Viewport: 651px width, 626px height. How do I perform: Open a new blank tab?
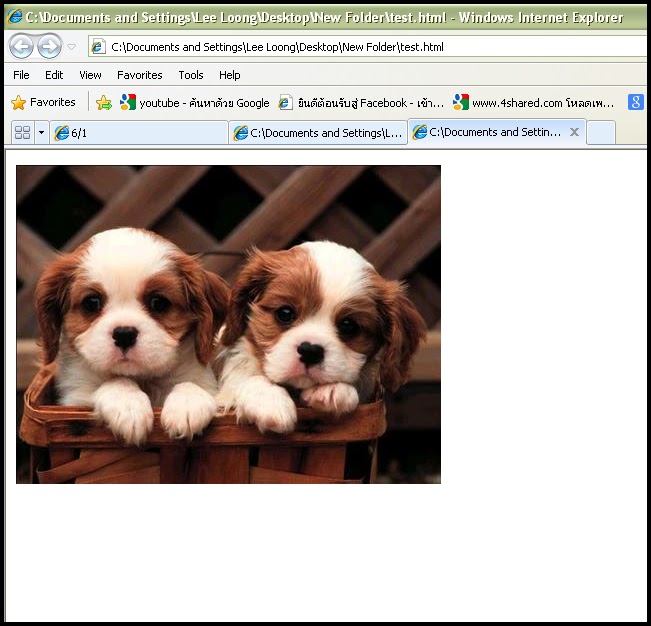[x=601, y=133]
